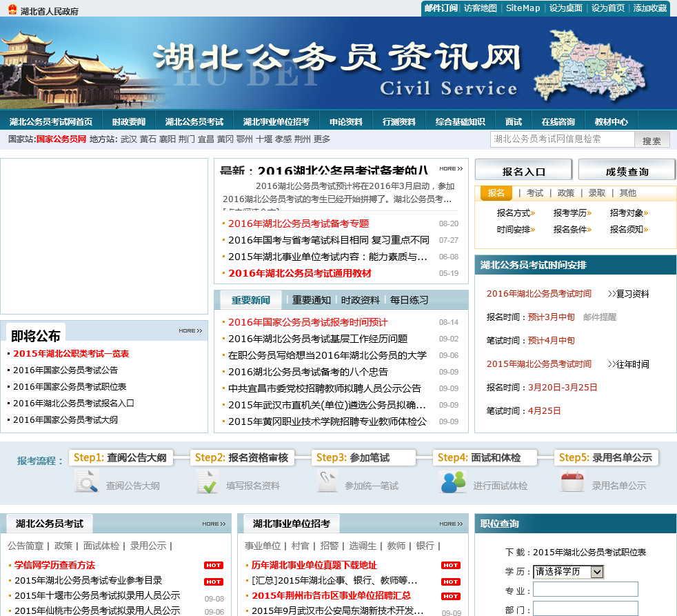Image resolution: width=677 pixels, height=616 pixels.
Task: Open 报考学历 link
Action: click(x=572, y=213)
